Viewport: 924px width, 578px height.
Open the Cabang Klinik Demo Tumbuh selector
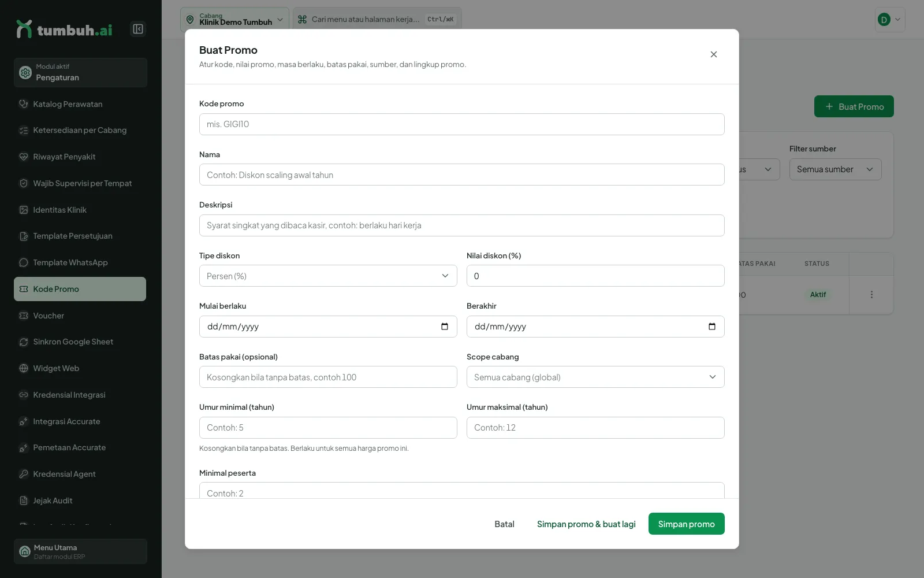(234, 19)
